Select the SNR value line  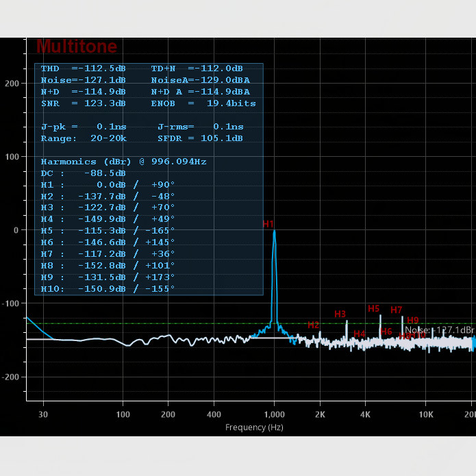83,103
